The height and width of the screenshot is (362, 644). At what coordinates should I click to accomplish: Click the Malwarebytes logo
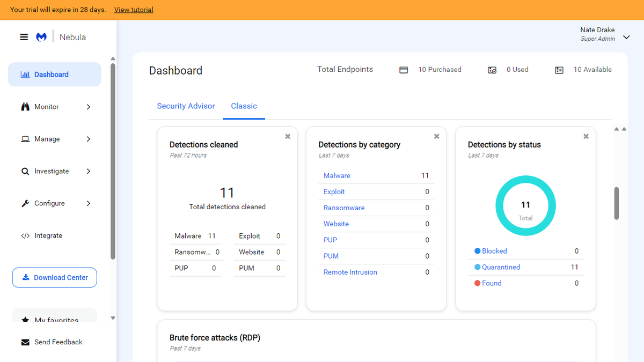coord(41,37)
